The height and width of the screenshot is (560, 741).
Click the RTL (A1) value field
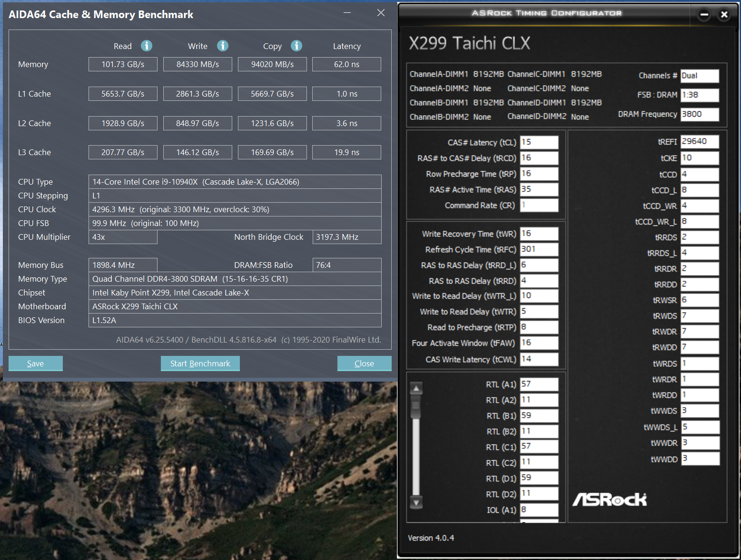539,384
